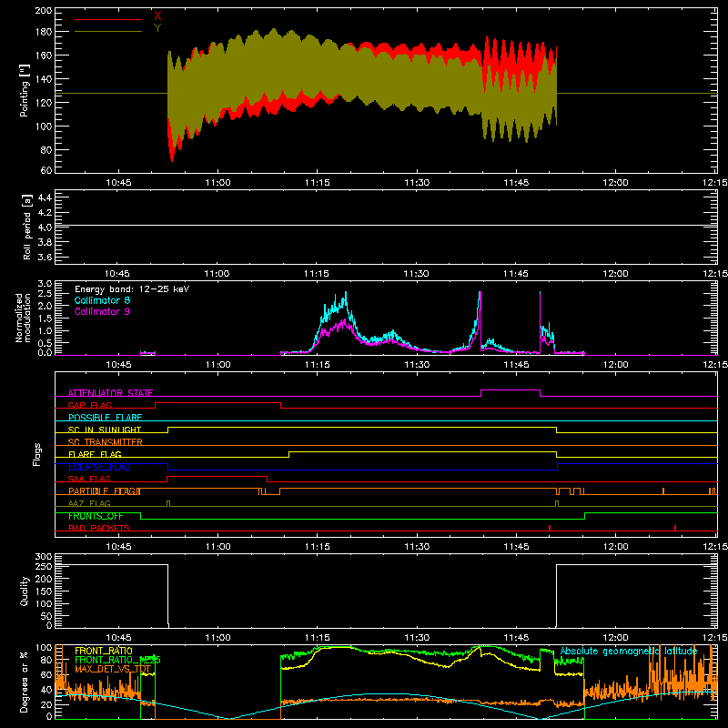Select the olive 'Y' legend label
This screenshot has height=728, width=728.
157,28
